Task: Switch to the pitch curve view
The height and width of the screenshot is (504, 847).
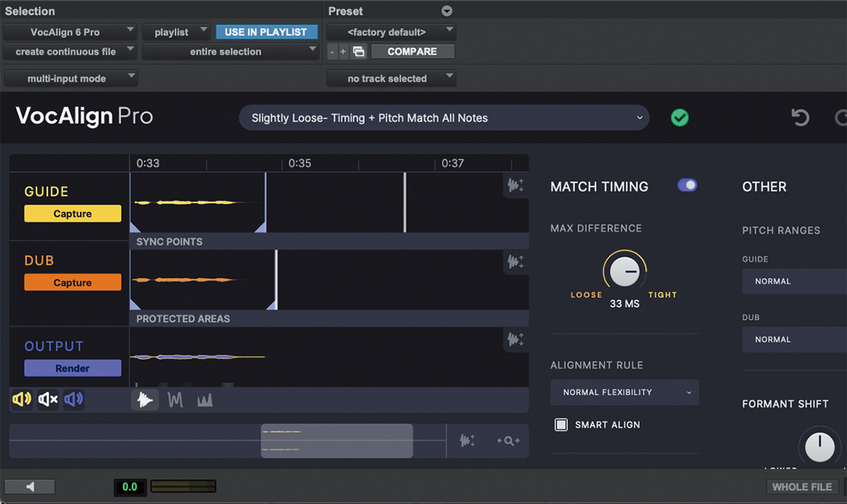Action: point(176,400)
